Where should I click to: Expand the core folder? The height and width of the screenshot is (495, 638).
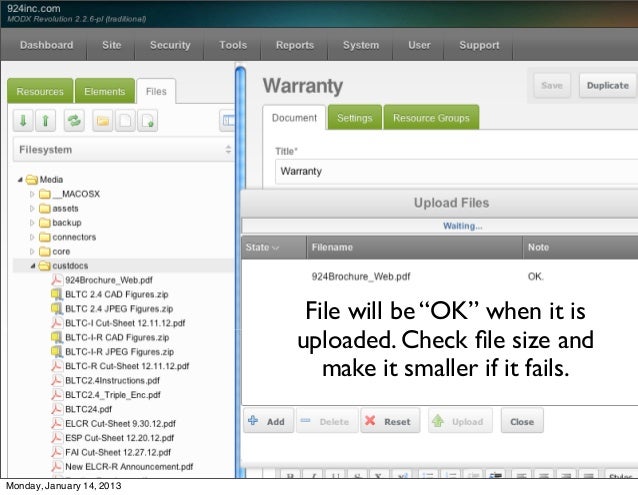coord(32,251)
